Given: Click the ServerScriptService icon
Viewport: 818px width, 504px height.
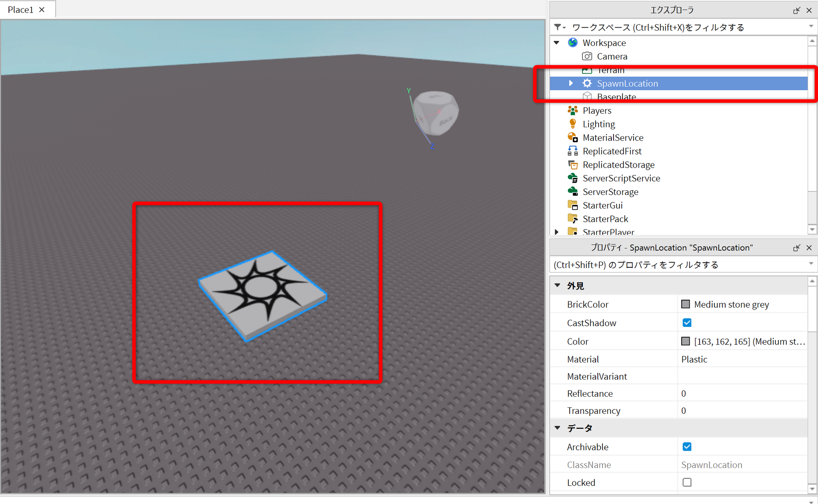Looking at the screenshot, I should pyautogui.click(x=573, y=178).
